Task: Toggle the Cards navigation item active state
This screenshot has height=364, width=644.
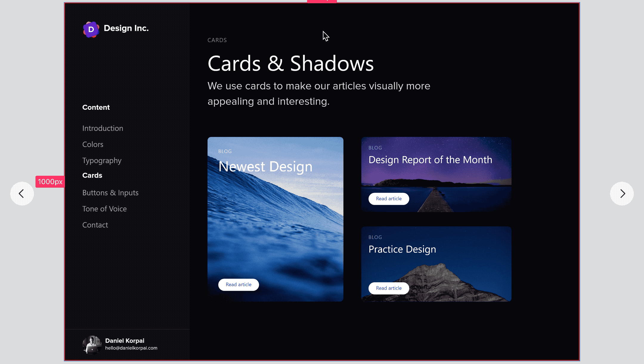Action: point(92,175)
